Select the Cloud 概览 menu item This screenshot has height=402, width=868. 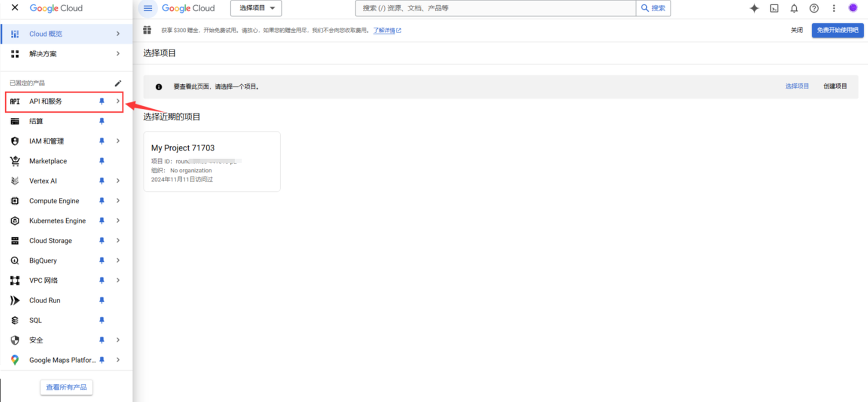(x=66, y=34)
